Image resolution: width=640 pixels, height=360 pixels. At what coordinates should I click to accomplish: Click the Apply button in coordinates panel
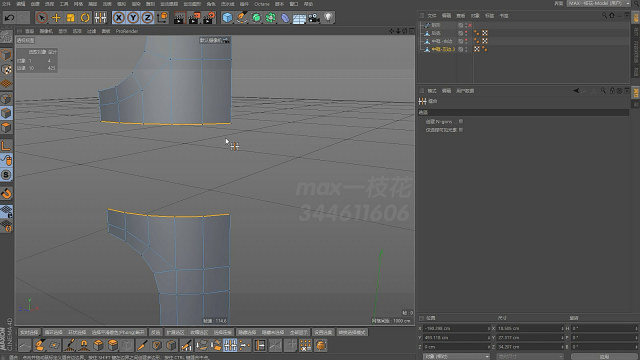pos(604,356)
